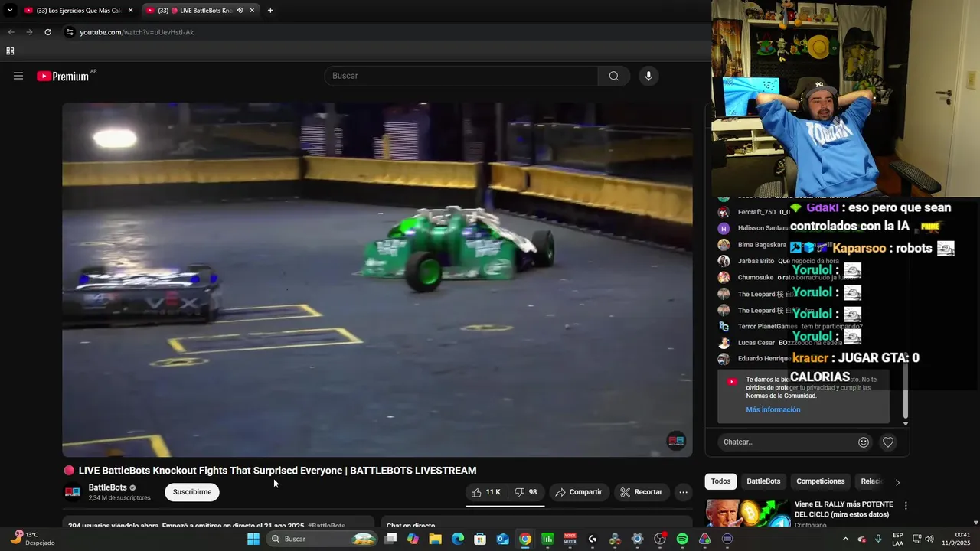This screenshot has height=551, width=980.
Task: Share the video via Compartir
Action: (x=579, y=492)
